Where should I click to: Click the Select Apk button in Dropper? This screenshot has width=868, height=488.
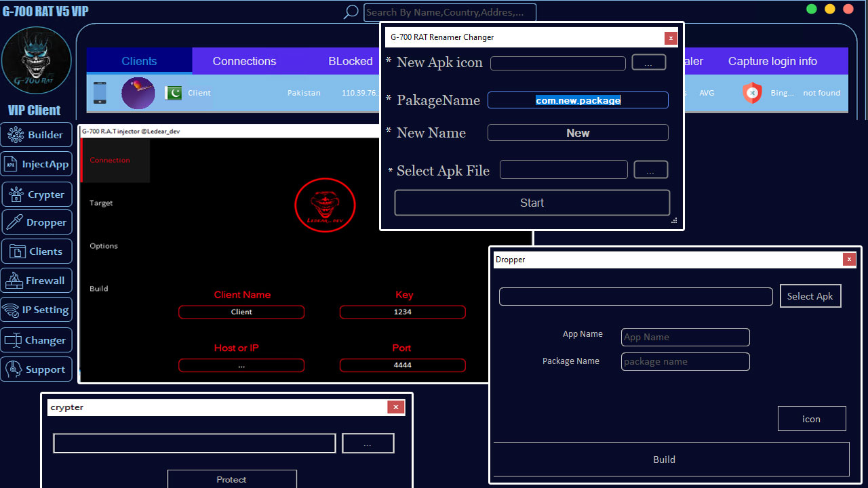[810, 296]
